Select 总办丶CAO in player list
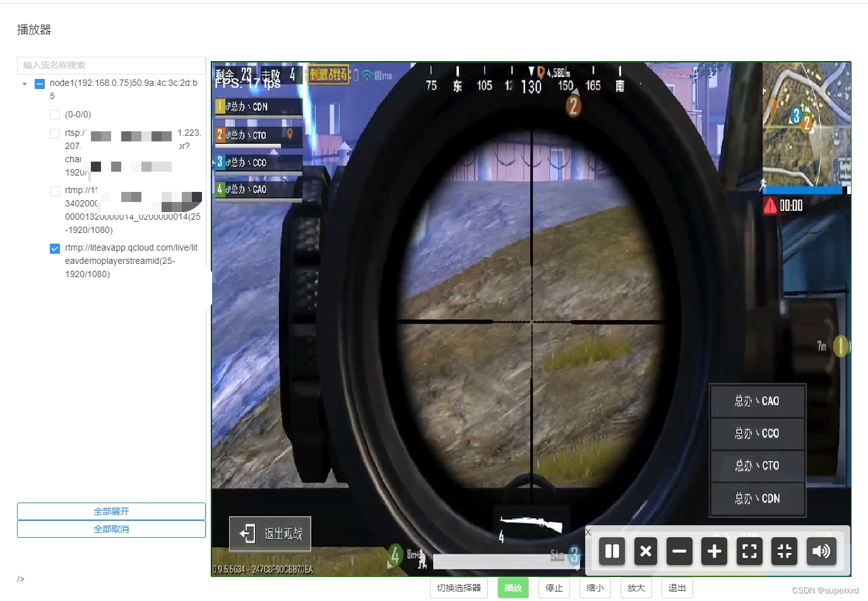This screenshot has width=868, height=601. pyautogui.click(x=757, y=401)
